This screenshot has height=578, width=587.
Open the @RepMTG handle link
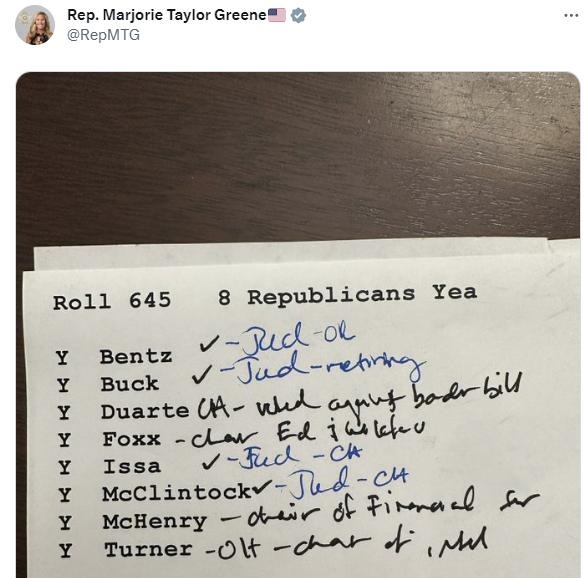[103, 35]
